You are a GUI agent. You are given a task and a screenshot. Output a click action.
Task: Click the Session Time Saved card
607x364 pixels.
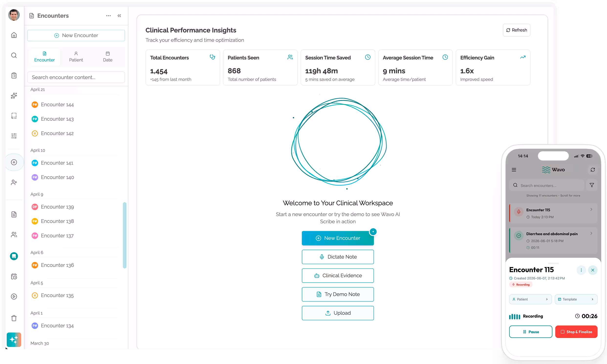tap(338, 68)
